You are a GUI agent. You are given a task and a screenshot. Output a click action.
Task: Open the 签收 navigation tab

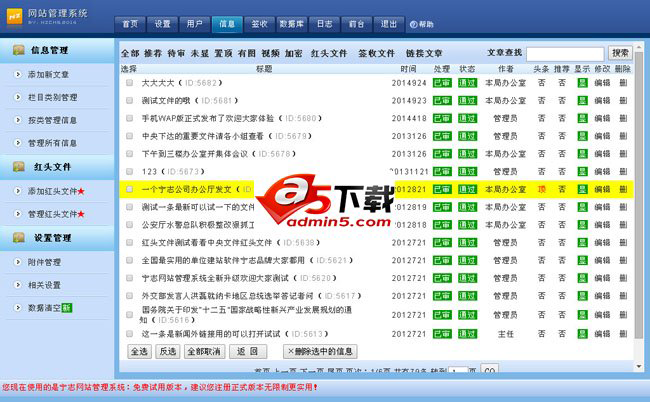coord(259,24)
